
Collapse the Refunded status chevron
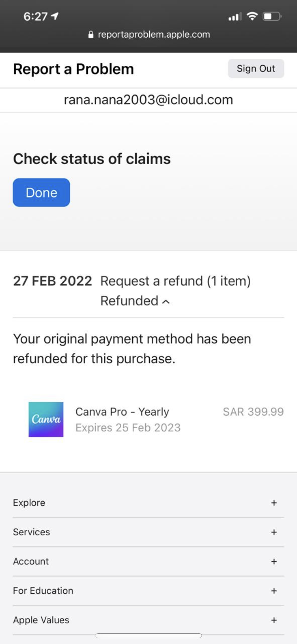166,302
